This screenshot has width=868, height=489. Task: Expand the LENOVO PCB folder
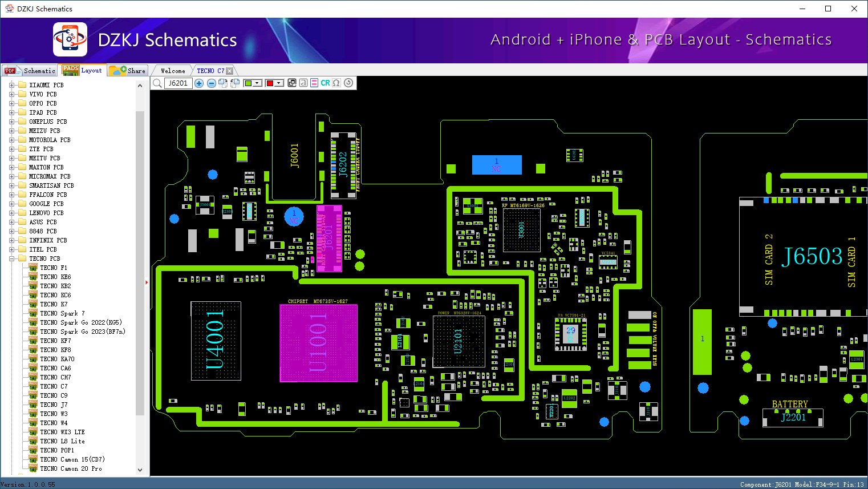click(x=11, y=213)
